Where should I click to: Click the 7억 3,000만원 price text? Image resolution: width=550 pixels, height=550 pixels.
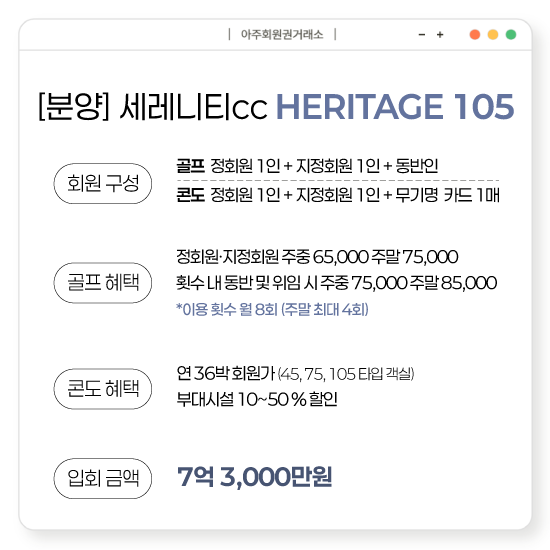(255, 477)
